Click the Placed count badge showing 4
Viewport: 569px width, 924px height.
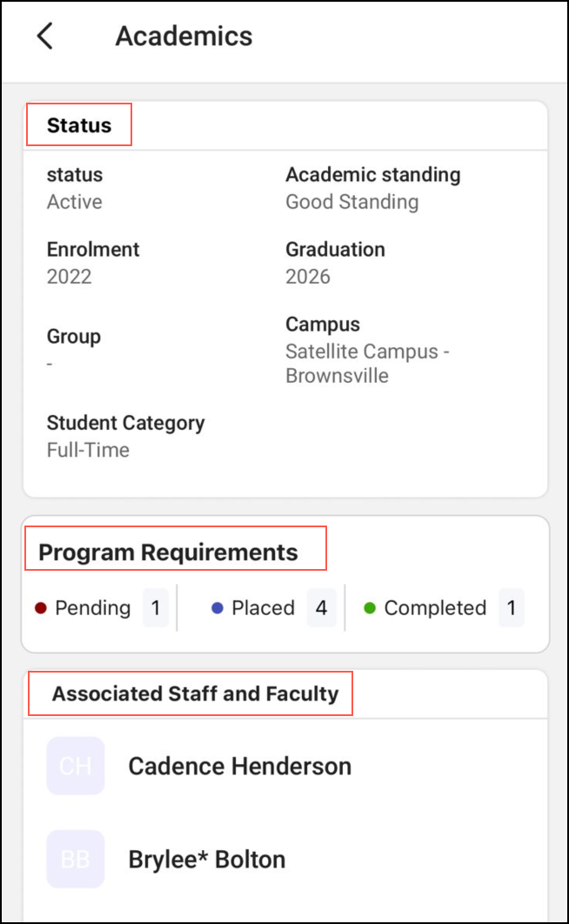tap(322, 607)
